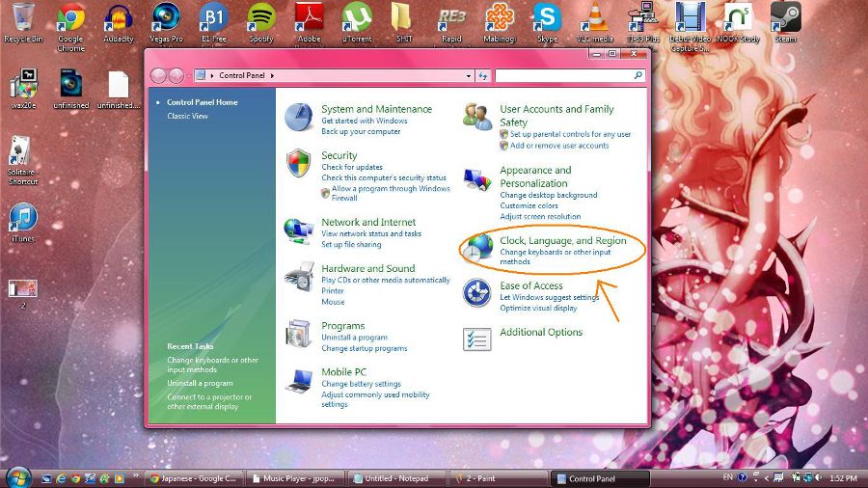868x488 pixels.
Task: Click Change keyboards or other input methods
Action: tap(555, 257)
